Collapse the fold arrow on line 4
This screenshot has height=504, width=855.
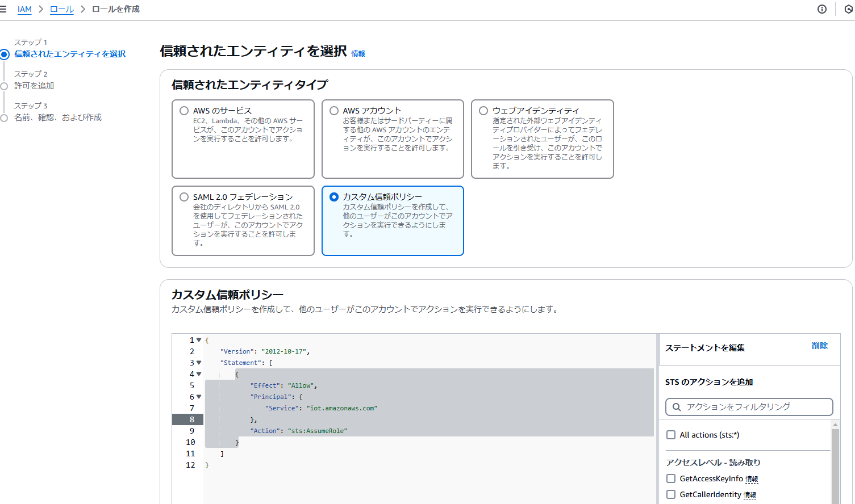point(199,374)
